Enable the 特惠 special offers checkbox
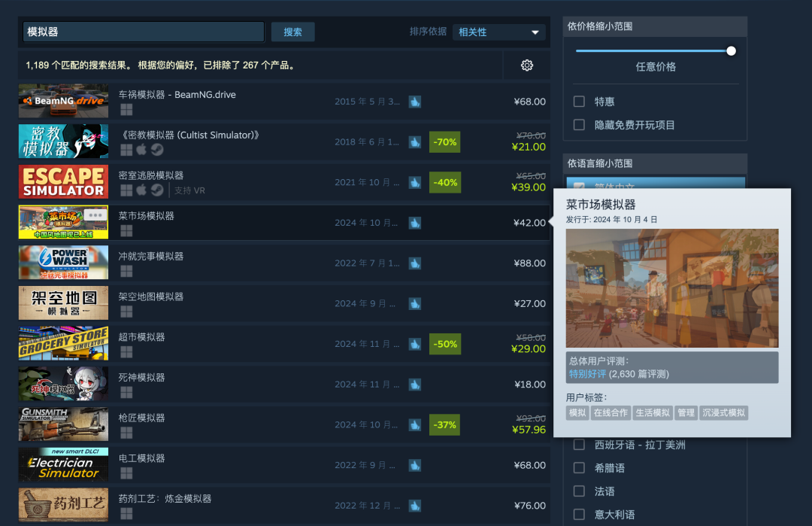This screenshot has height=526, width=812. pyautogui.click(x=579, y=102)
